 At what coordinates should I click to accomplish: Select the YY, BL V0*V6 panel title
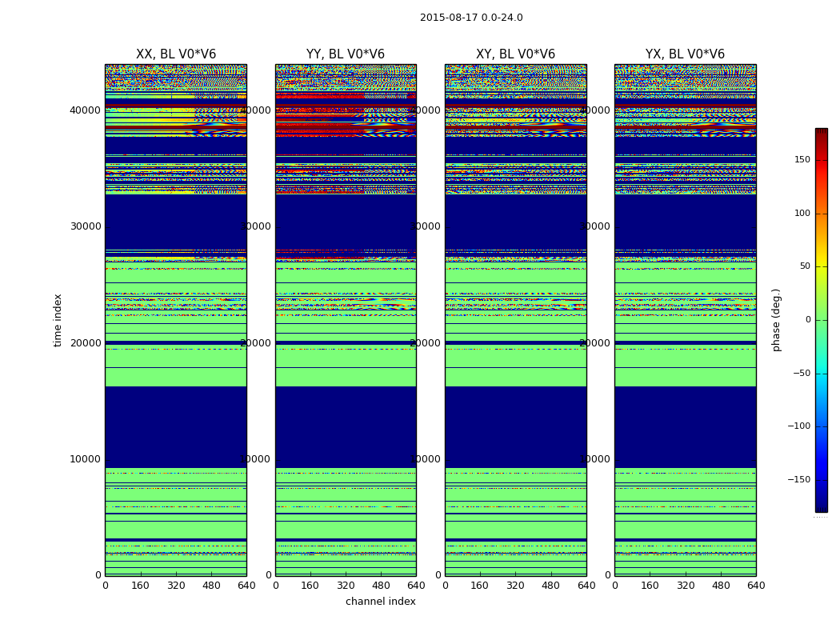(346, 54)
